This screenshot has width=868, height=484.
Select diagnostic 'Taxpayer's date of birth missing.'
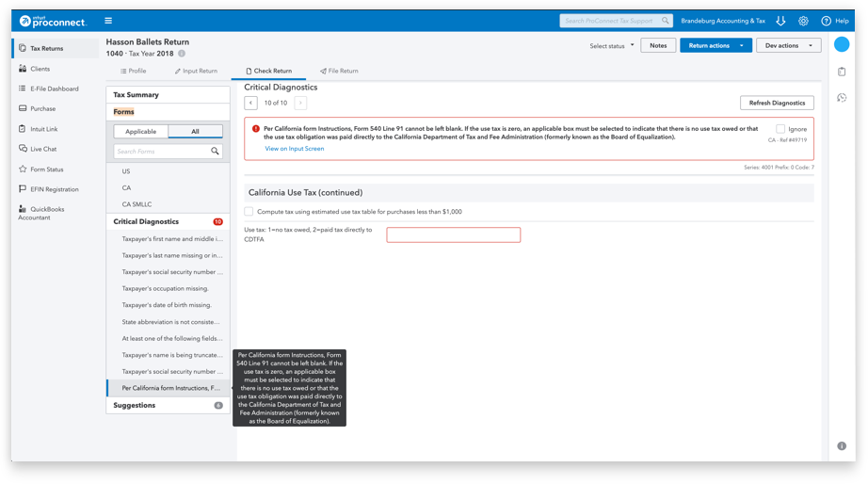click(x=168, y=305)
